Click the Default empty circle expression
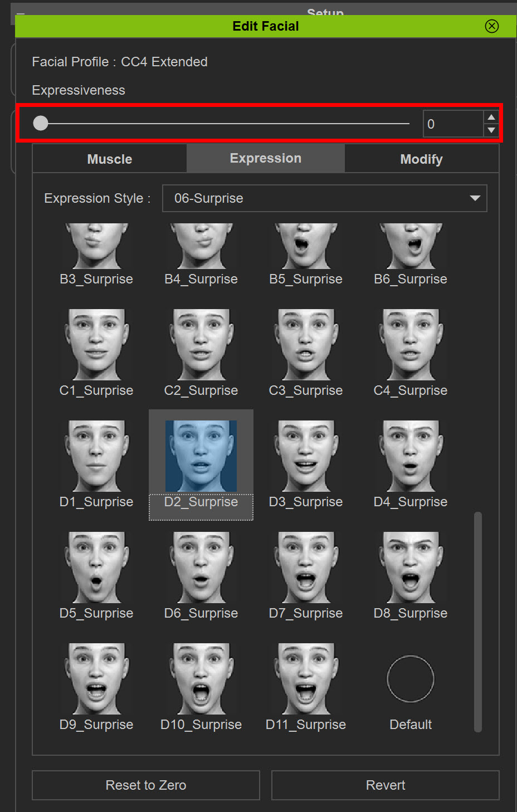The height and width of the screenshot is (812, 517). [411, 679]
